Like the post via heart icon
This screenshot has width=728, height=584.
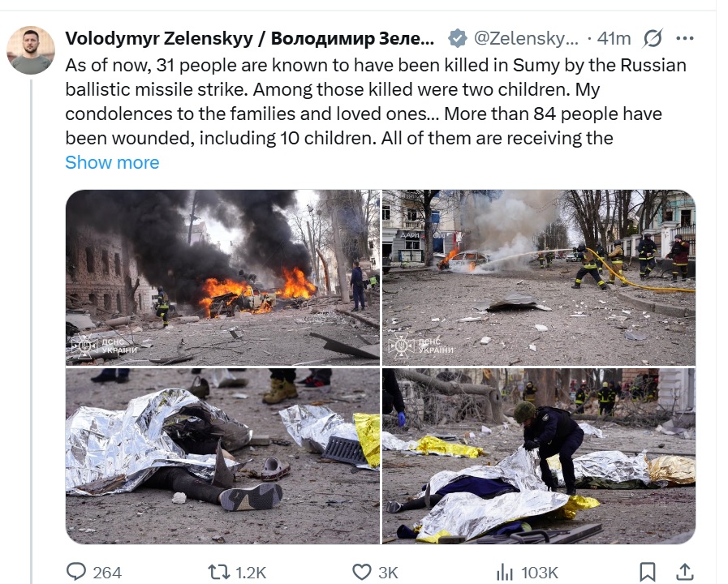point(362,572)
